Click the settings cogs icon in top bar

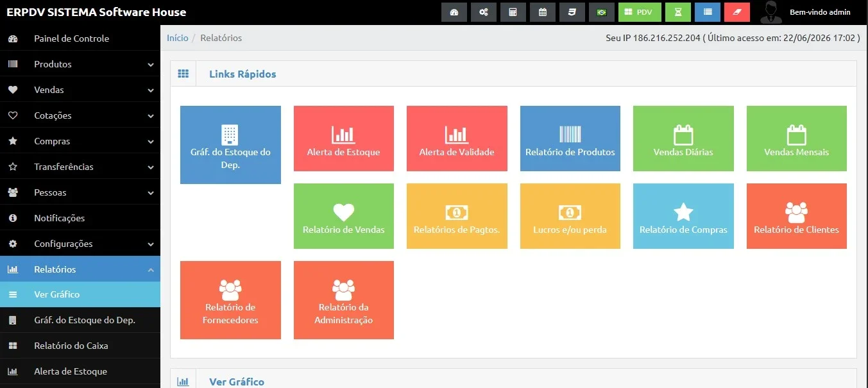click(x=484, y=12)
